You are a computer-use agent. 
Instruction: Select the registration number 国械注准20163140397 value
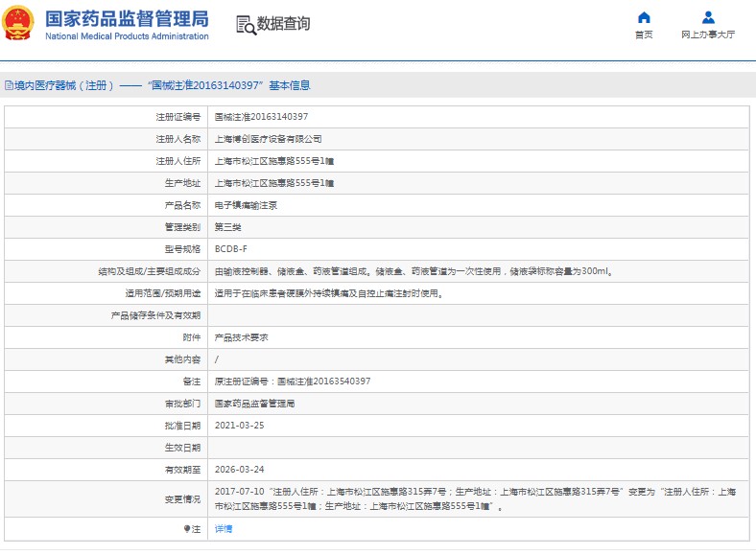(261, 117)
